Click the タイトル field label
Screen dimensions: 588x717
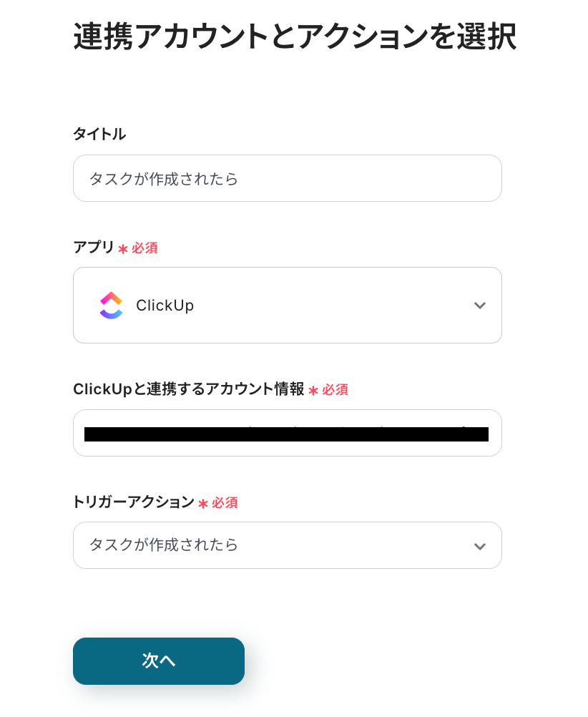click(x=99, y=134)
